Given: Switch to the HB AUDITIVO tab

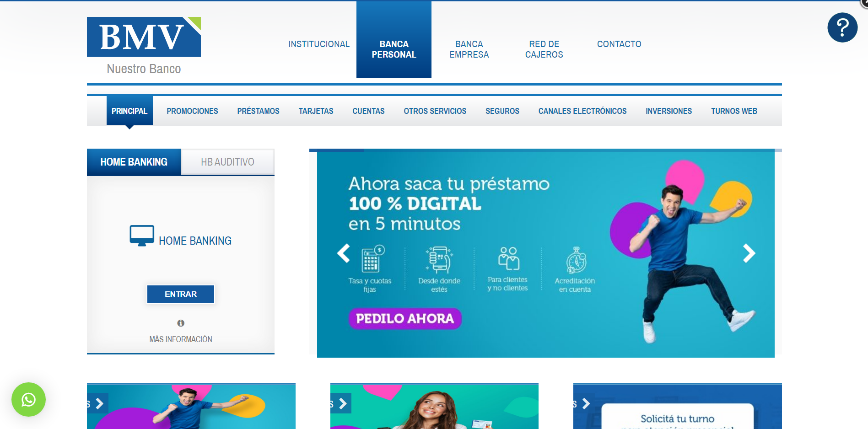Looking at the screenshot, I should tap(227, 161).
